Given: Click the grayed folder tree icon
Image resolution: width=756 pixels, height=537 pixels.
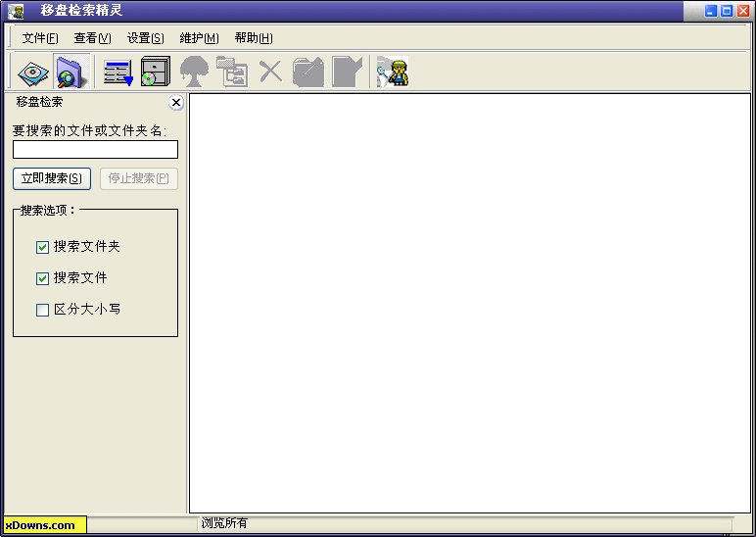Looking at the screenshot, I should (x=232, y=72).
